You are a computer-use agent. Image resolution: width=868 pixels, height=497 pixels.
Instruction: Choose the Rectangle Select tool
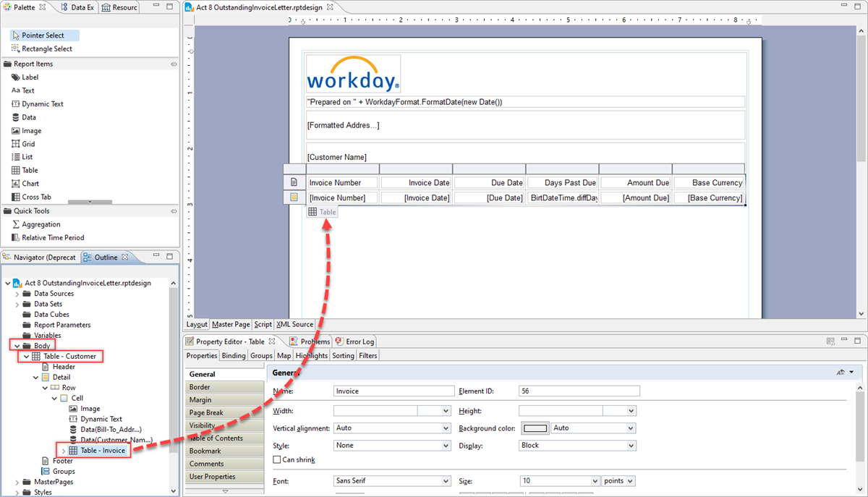point(42,49)
